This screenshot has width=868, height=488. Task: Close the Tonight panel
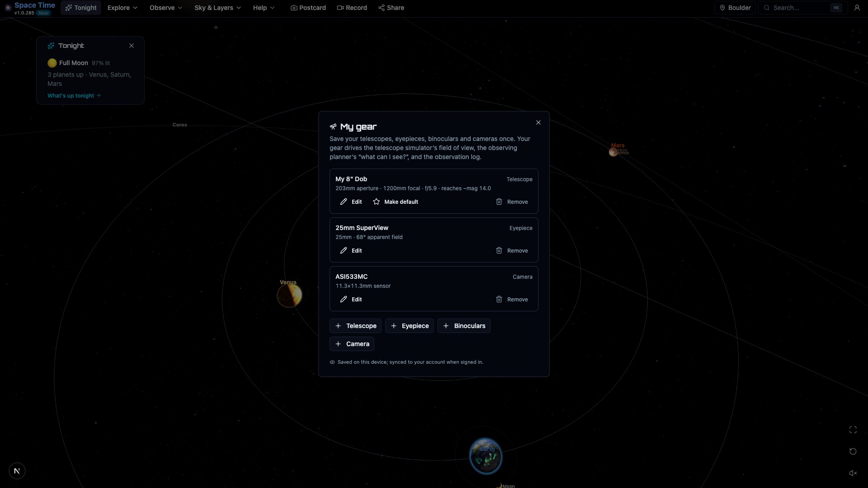coord(132,46)
